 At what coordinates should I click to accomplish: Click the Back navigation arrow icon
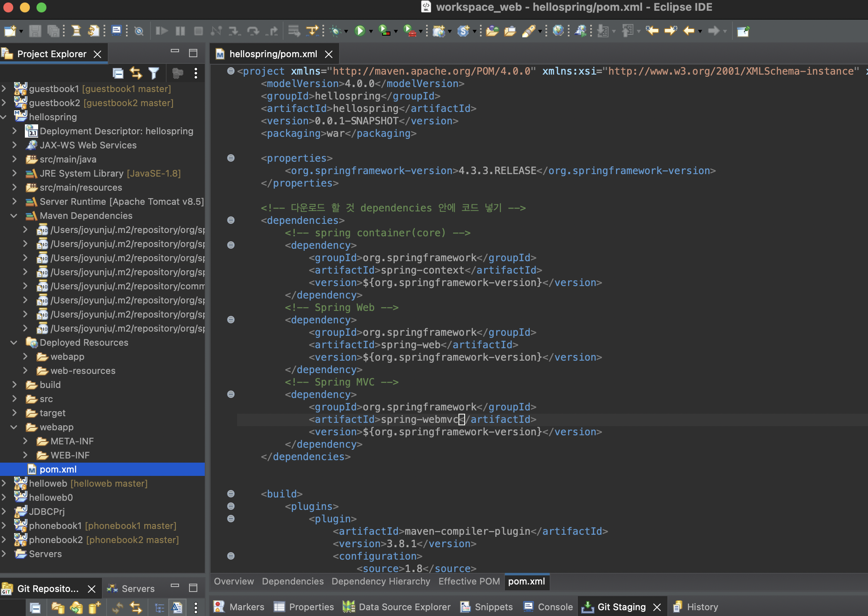[689, 31]
